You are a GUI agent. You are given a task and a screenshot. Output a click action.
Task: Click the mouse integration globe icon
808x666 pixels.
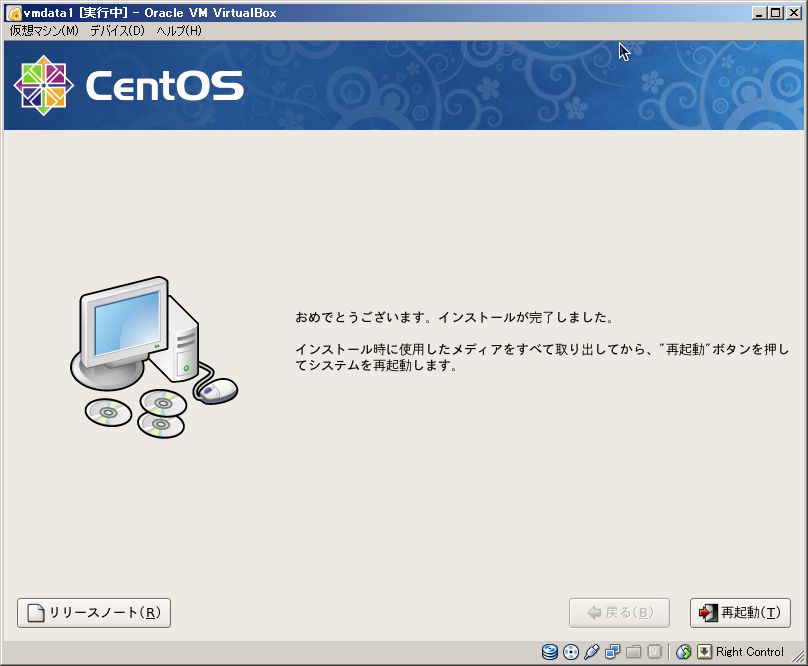click(683, 652)
